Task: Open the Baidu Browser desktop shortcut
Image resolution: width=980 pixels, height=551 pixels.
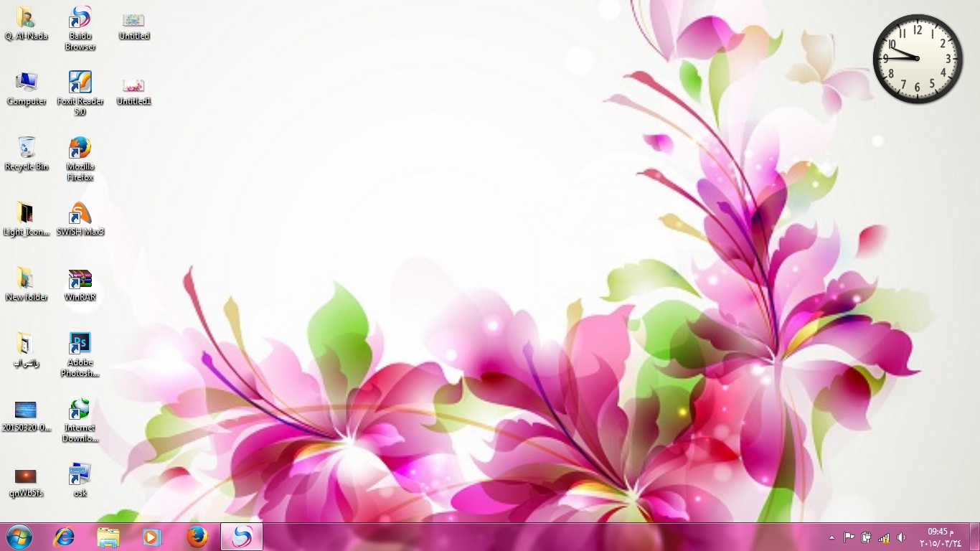Action: [x=80, y=18]
